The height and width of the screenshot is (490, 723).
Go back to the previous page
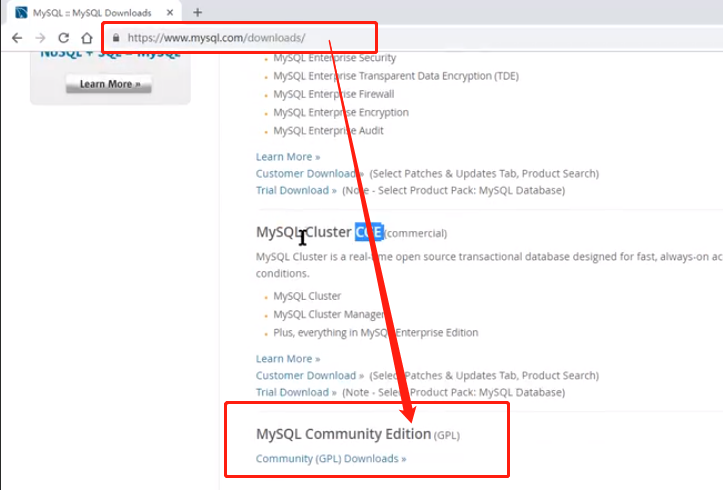(17, 38)
